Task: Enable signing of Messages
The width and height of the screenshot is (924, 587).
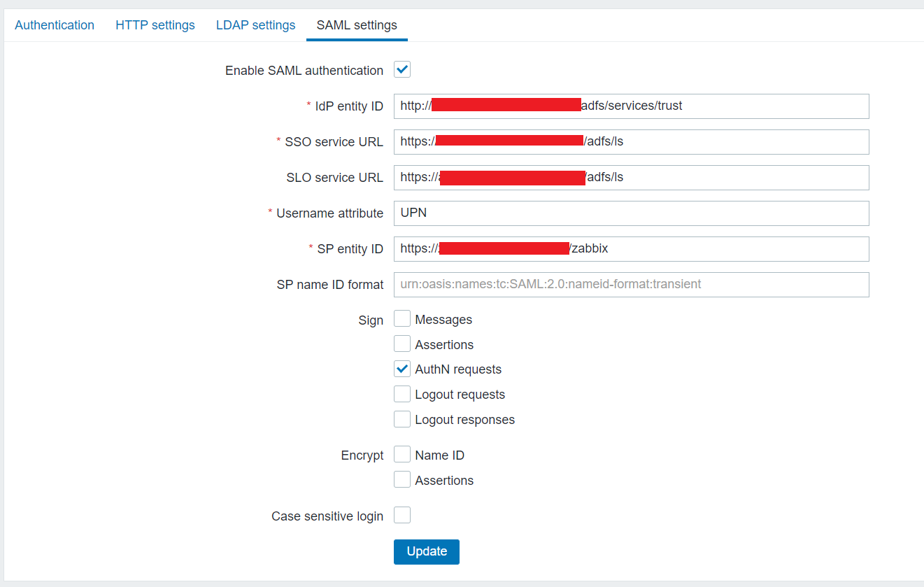Action: click(402, 318)
